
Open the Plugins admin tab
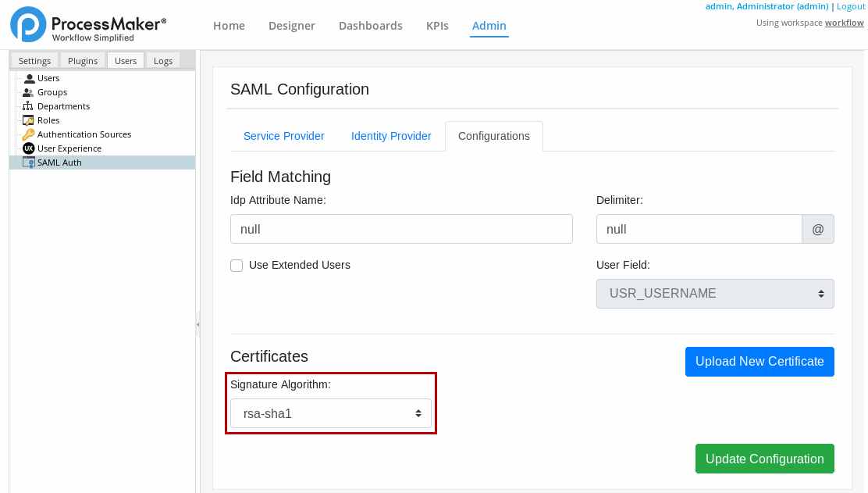point(83,61)
